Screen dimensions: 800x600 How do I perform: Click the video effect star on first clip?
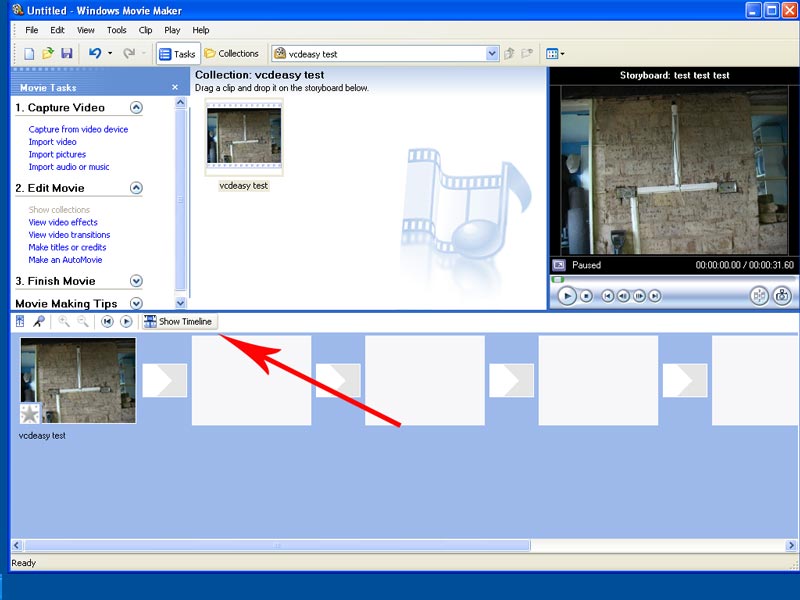[x=30, y=414]
